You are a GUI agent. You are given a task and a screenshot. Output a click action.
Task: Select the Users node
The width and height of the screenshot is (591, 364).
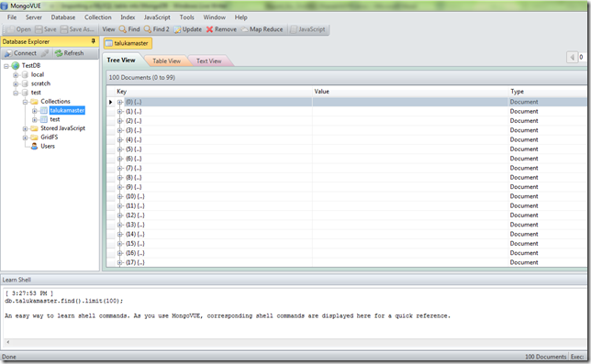point(48,147)
